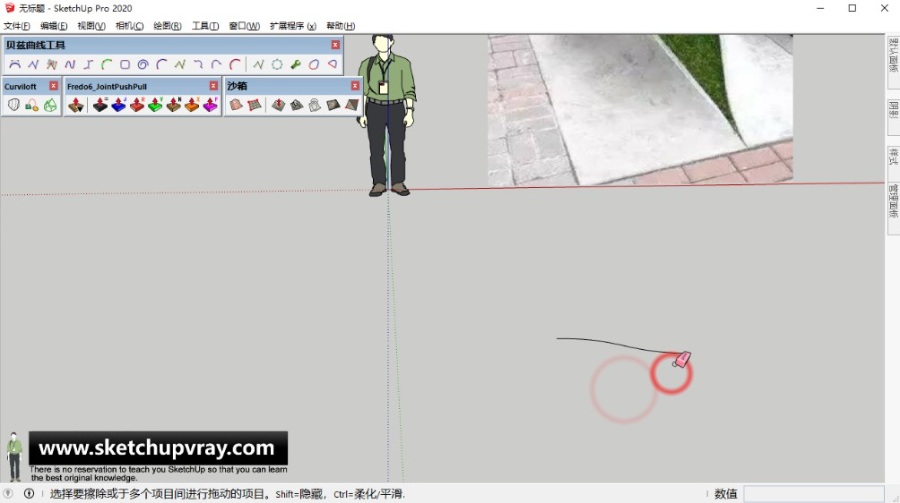Screen dimensions: 900x503
Task: Select the spiral curve tool
Action: click(x=143, y=64)
